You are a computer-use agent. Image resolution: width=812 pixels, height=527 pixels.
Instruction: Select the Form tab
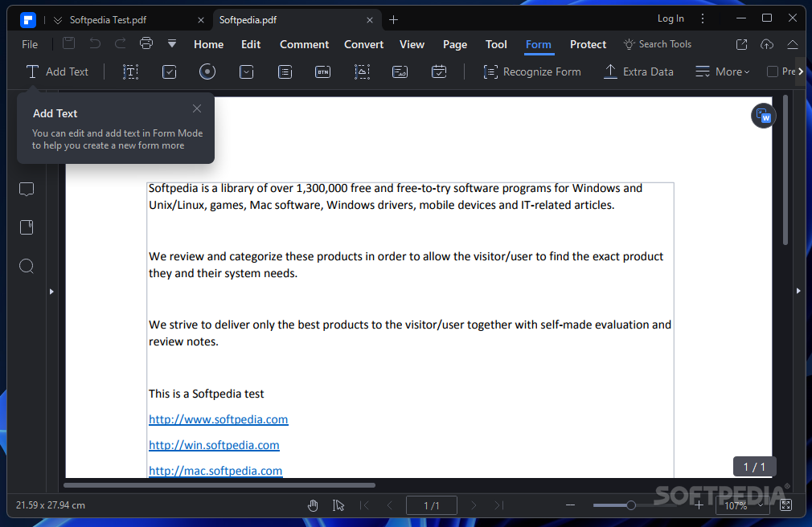pos(538,44)
